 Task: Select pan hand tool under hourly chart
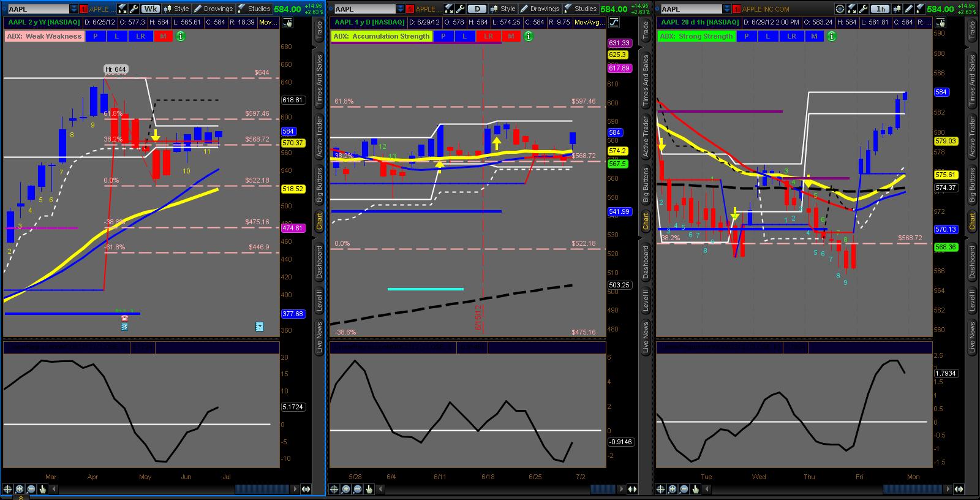695,489
